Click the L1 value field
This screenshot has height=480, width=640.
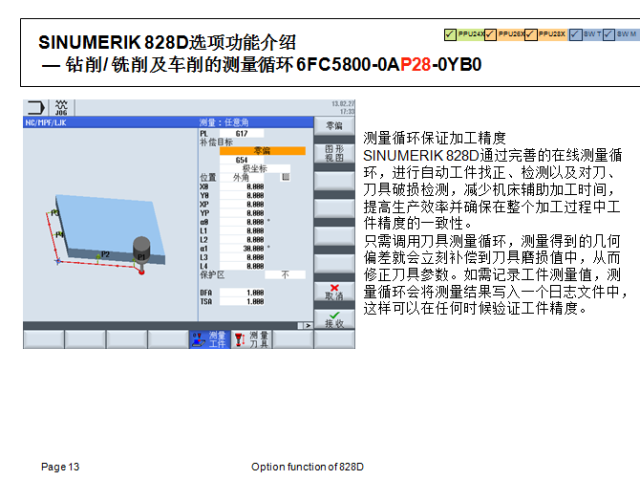coord(242,231)
